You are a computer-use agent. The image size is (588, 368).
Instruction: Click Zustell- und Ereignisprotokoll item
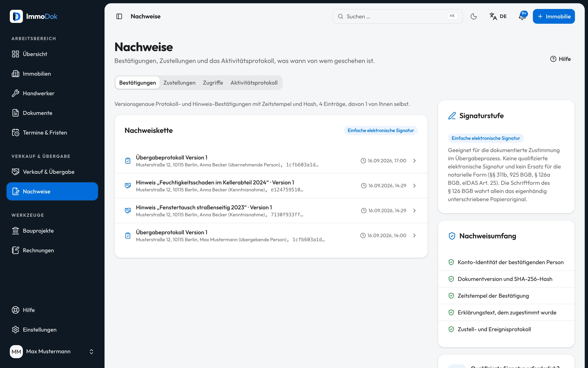(x=506, y=329)
